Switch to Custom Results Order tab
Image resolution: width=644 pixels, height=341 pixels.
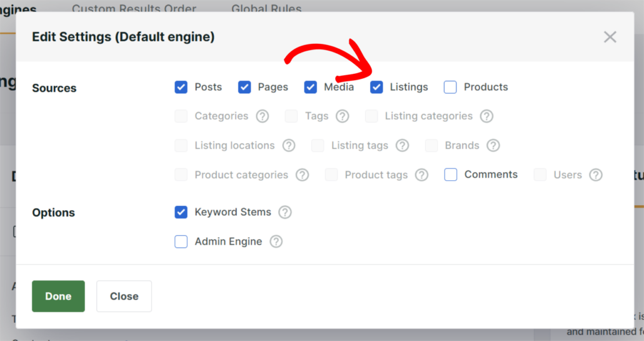click(134, 8)
